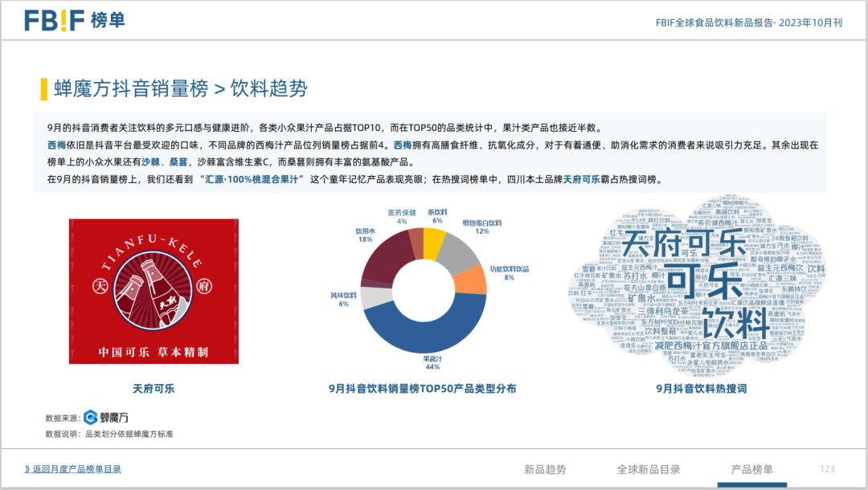Select the 产品榜单 tab
The width and height of the screenshot is (868, 490).
[752, 469]
